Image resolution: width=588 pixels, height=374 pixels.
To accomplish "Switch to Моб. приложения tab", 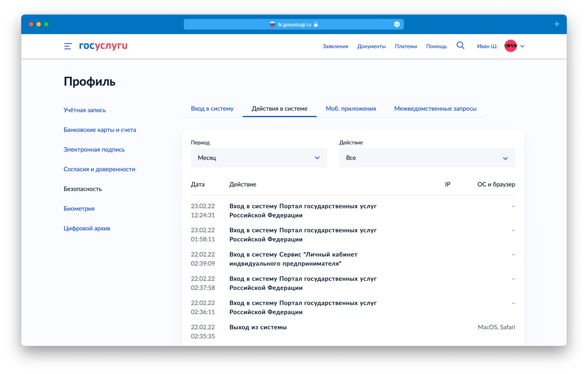I will pos(351,109).
